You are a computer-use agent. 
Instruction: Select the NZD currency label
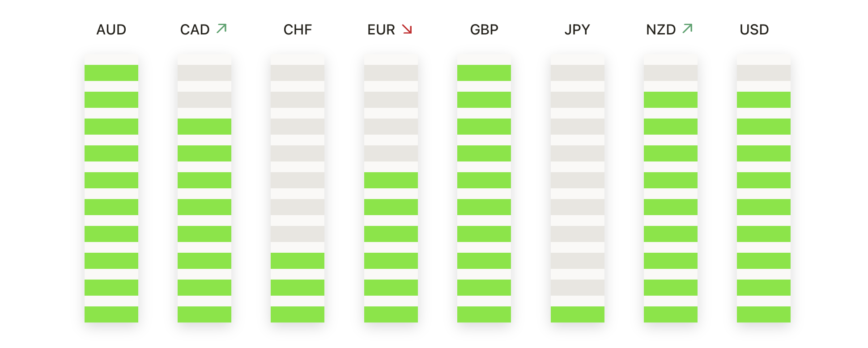661,30
